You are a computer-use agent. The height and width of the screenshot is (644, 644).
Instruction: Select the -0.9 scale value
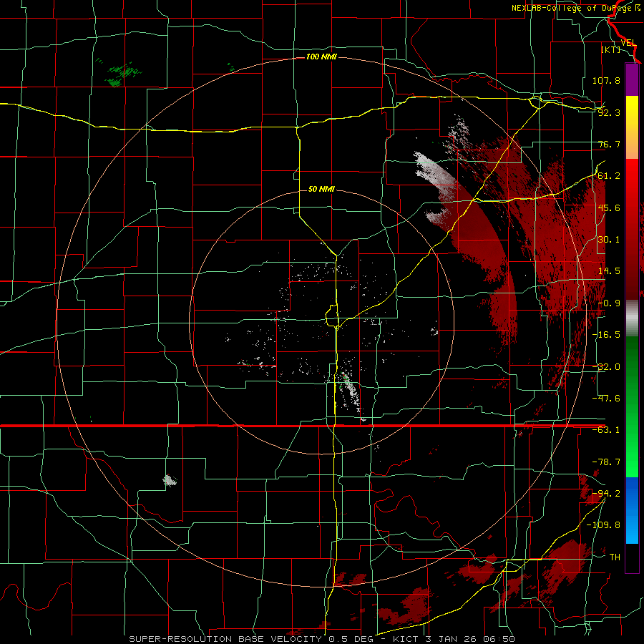609,303
